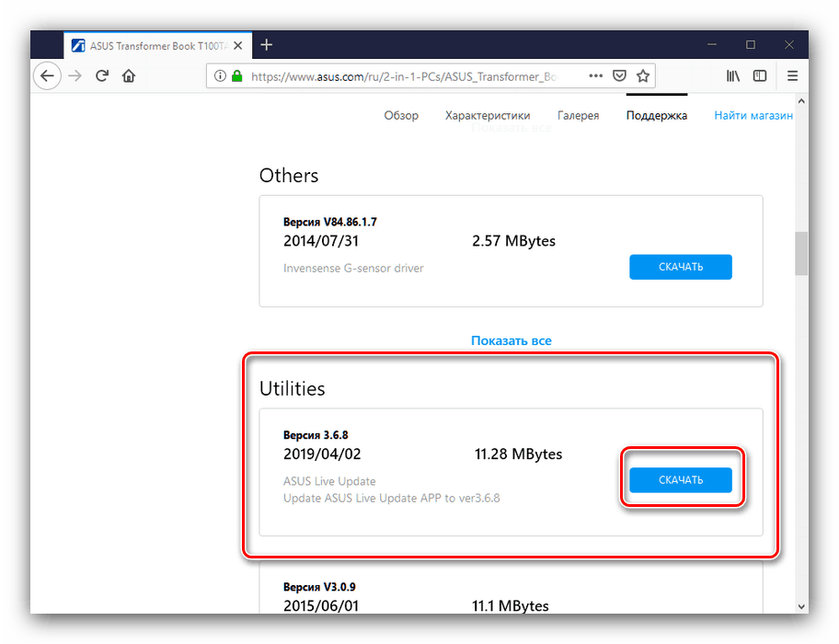The image size is (839, 644).
Task: Select the 11.1 MBytes size text
Action: 510,606
